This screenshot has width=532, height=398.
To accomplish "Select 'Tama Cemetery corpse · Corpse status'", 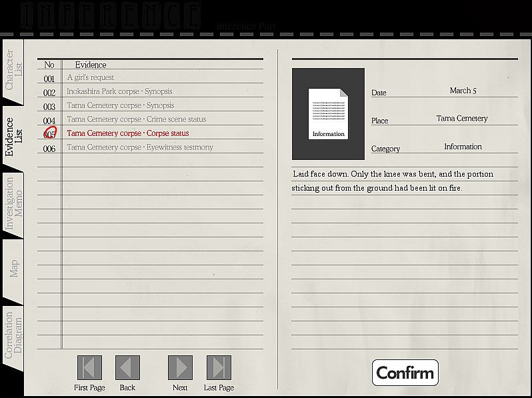I will 128,133.
